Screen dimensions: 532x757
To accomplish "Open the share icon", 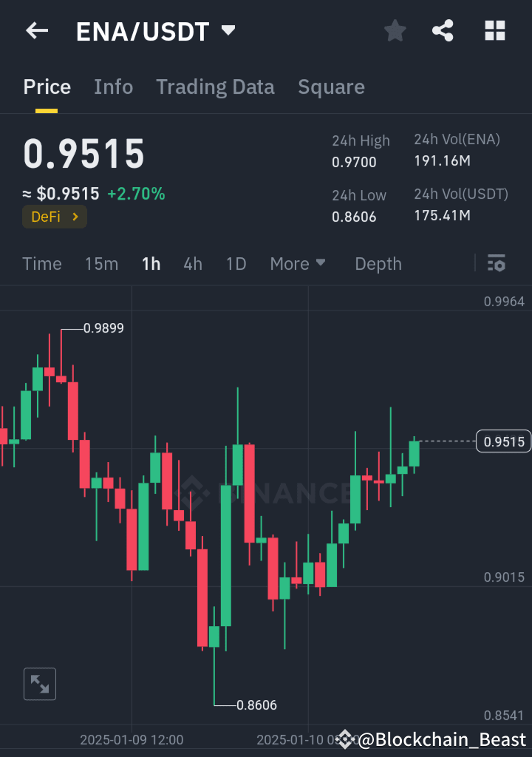I will (x=443, y=30).
